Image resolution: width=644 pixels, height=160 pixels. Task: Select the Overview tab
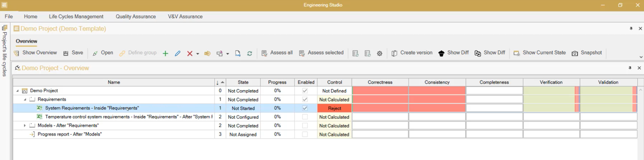26,41
